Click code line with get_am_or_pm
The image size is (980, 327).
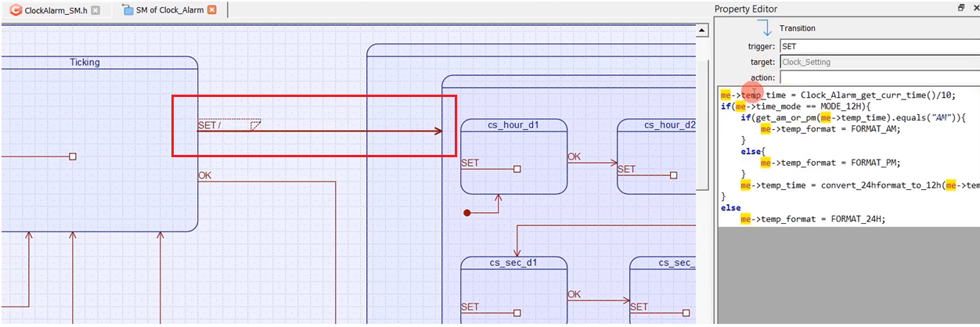pyautogui.click(x=854, y=118)
